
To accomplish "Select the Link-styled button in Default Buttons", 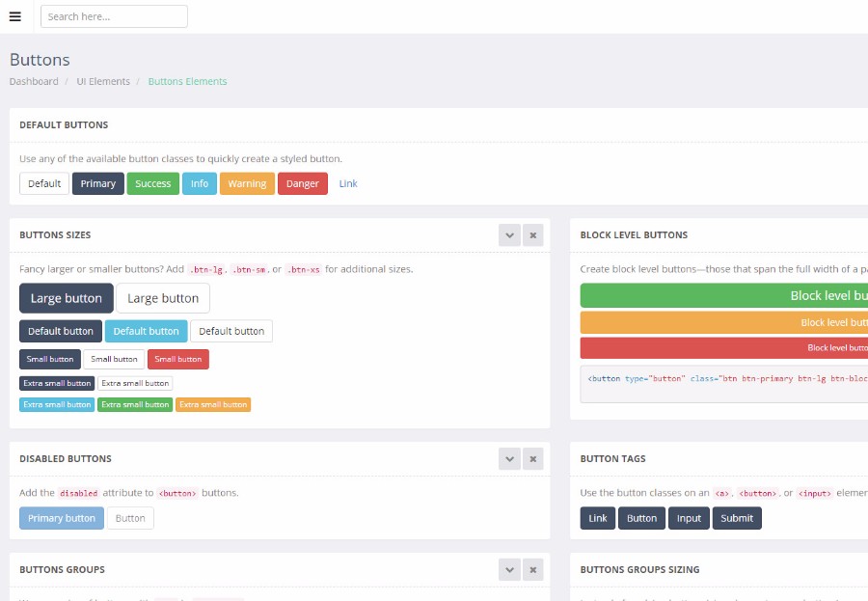I will click(348, 184).
